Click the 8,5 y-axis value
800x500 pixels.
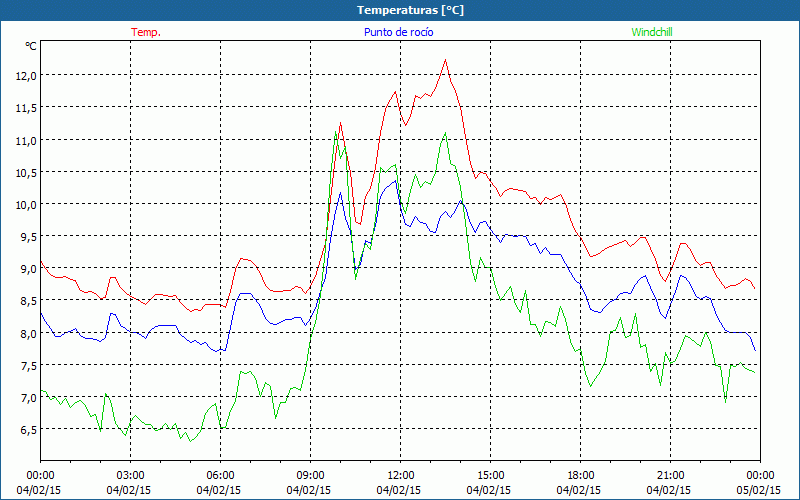29,301
